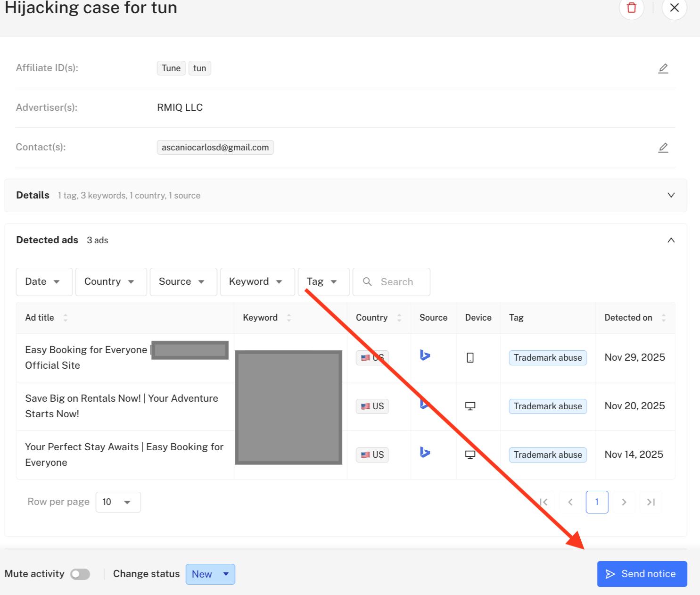Go to previous page of ads
Viewport: 700px width, 595px height.
[570, 502]
